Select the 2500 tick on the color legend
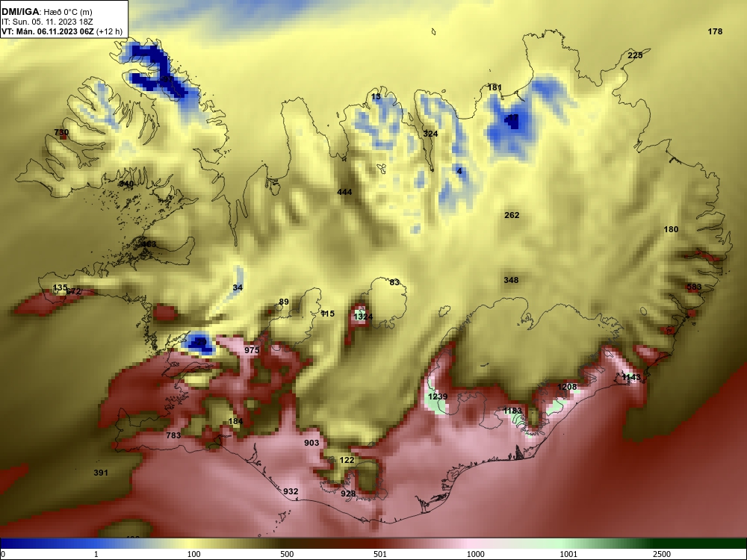 pyautogui.click(x=662, y=554)
